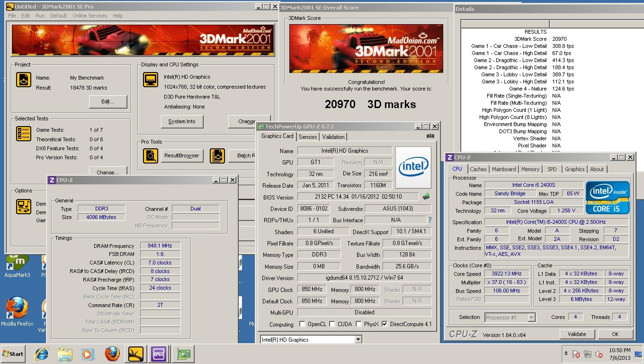This screenshot has height=364, width=644.
Task: Enable the CUDA checkbox in GPU-Z
Action: (332, 324)
